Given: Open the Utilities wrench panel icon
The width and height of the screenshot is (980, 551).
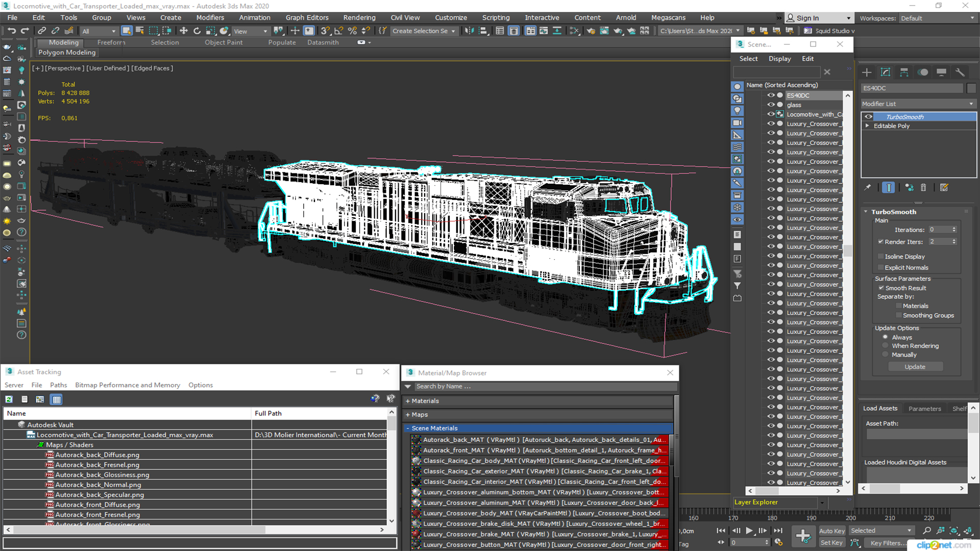Looking at the screenshot, I should point(960,72).
